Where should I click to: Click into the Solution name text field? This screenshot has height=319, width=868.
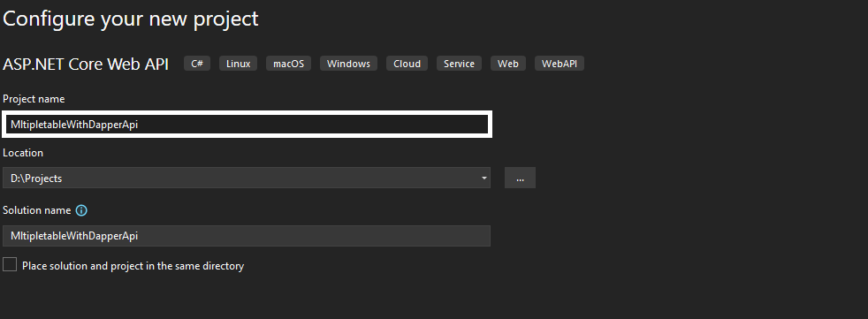(247, 236)
